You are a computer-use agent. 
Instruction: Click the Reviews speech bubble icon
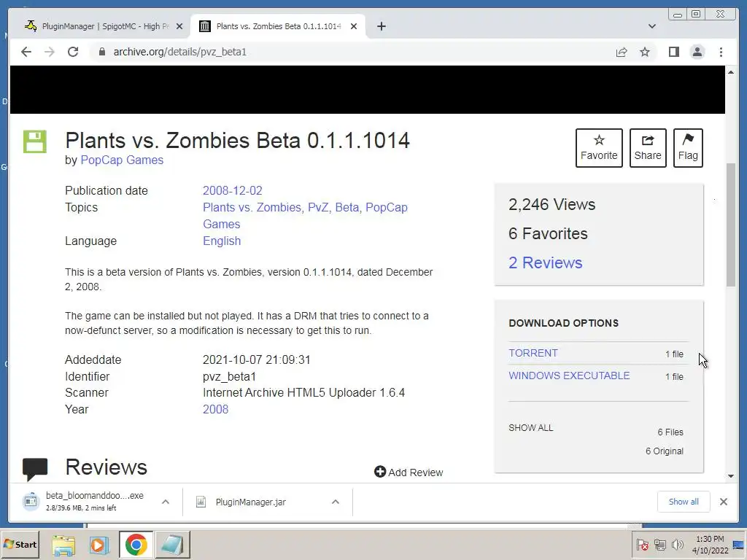35,469
